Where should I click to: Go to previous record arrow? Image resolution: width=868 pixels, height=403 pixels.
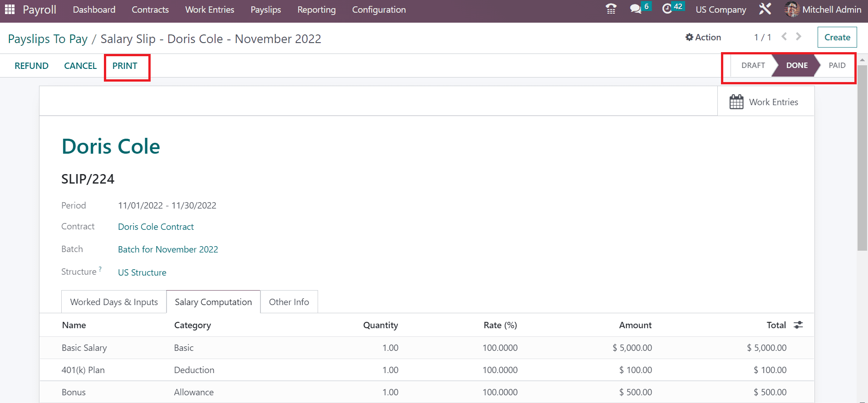click(784, 37)
